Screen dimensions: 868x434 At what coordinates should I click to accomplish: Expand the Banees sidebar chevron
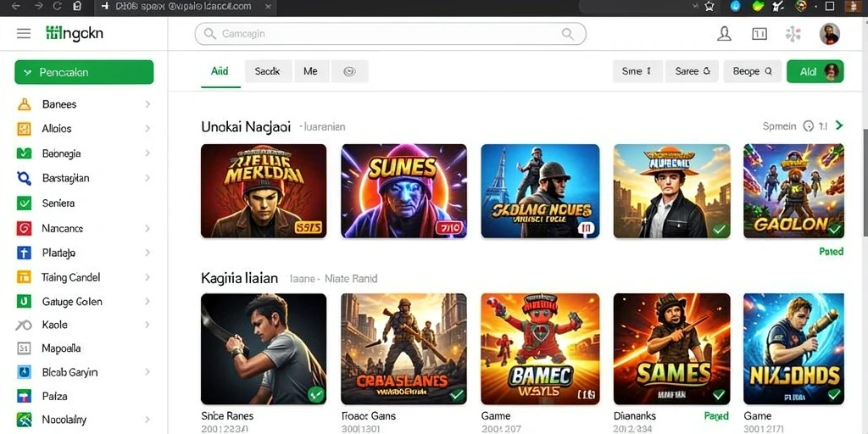click(147, 104)
